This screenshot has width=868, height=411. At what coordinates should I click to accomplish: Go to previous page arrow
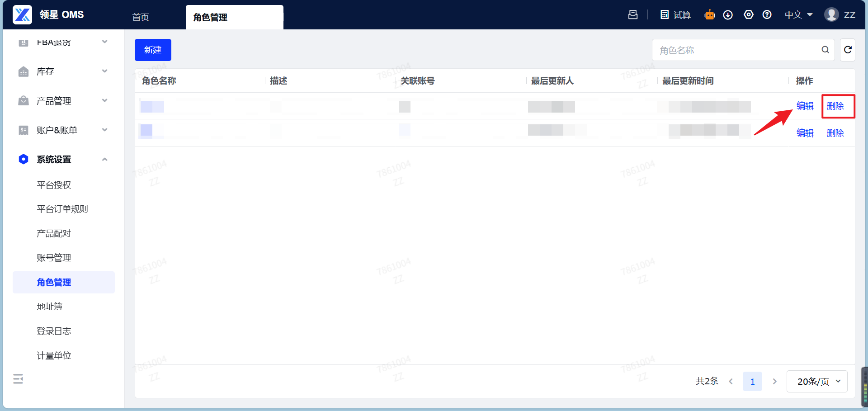(x=731, y=382)
